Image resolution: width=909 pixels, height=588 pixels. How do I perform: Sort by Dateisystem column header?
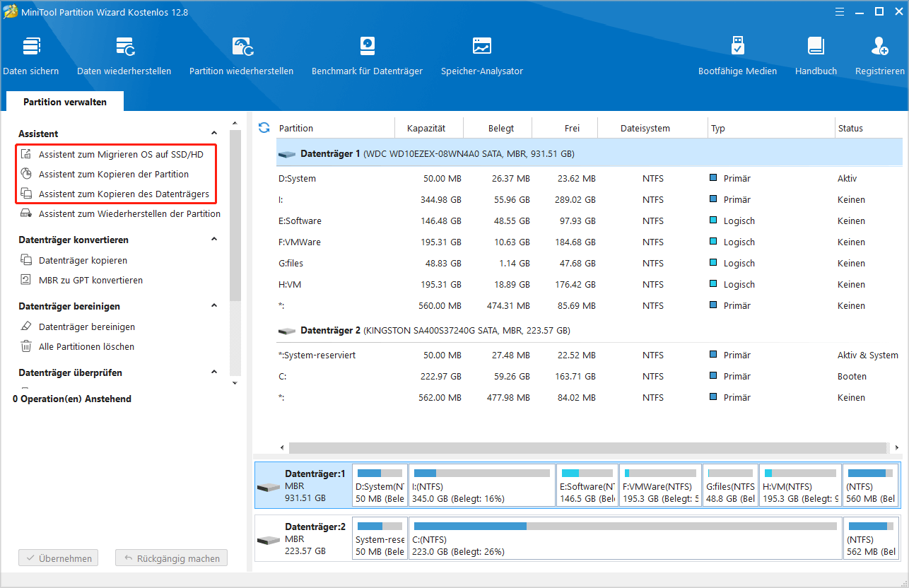click(x=653, y=128)
